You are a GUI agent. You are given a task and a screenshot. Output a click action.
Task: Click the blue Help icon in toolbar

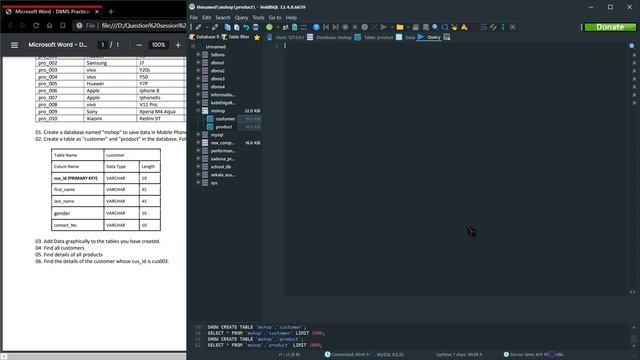(x=316, y=27)
